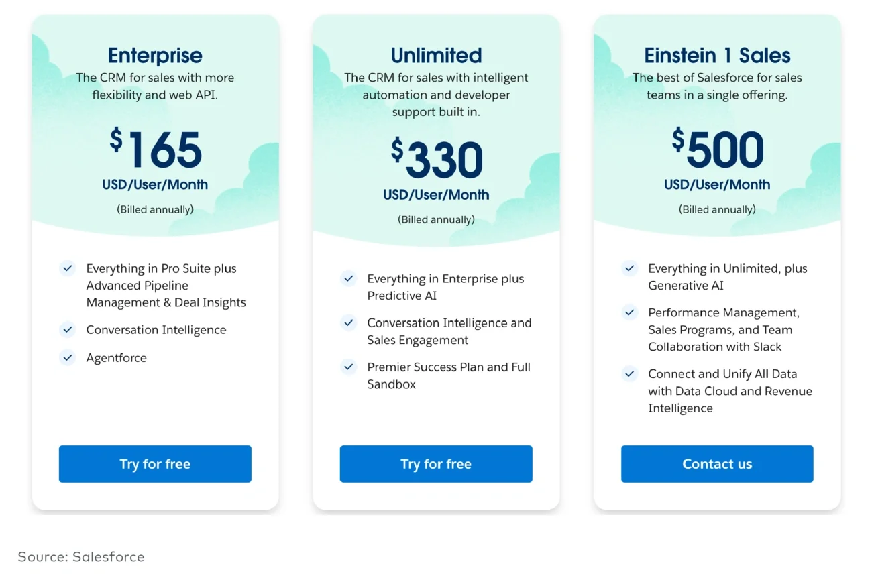The width and height of the screenshot is (872, 588).
Task: Click the checkmark next to Conversation Intelligence in Enterprise
Action: [67, 329]
